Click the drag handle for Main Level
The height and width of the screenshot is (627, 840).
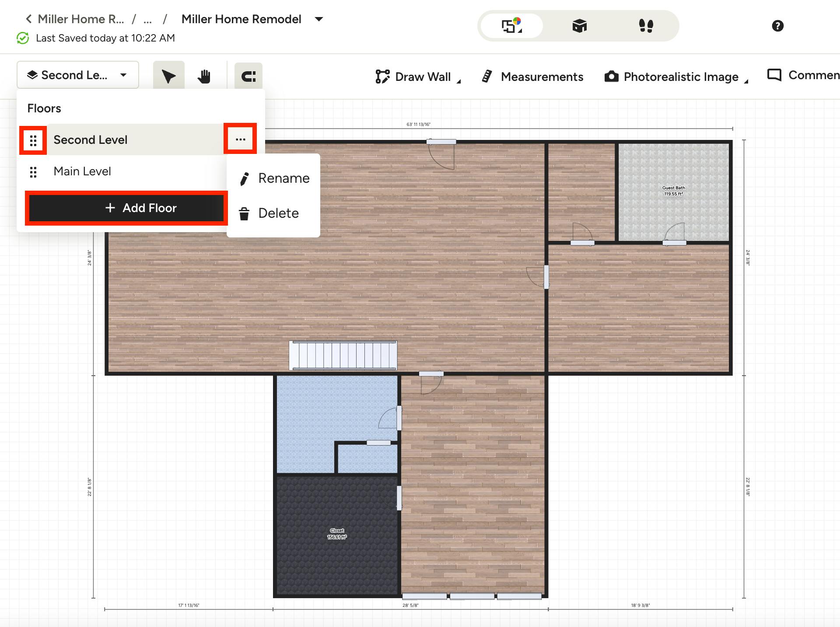33,172
